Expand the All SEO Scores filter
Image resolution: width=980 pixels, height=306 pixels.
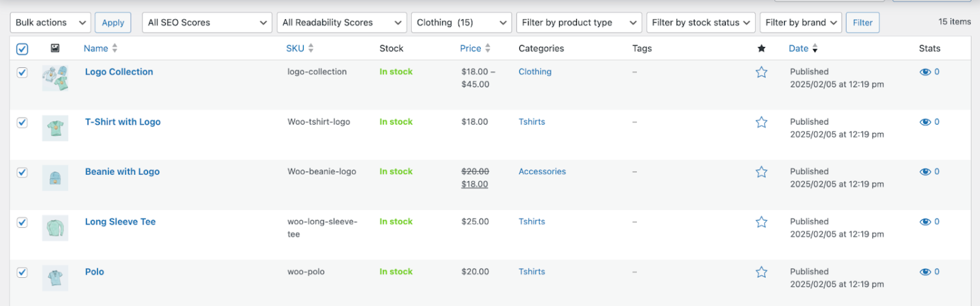tap(206, 23)
